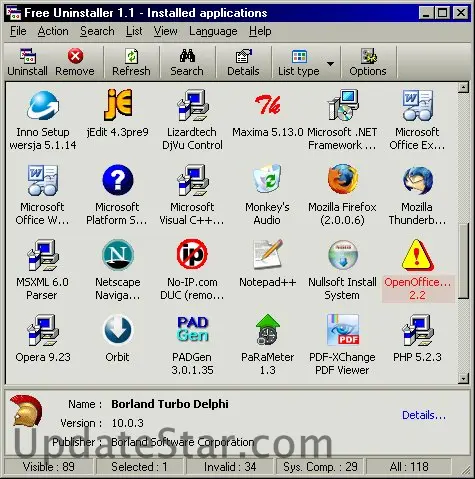475x479 pixels.
Task: Open Options from the toolbar
Action: click(368, 62)
